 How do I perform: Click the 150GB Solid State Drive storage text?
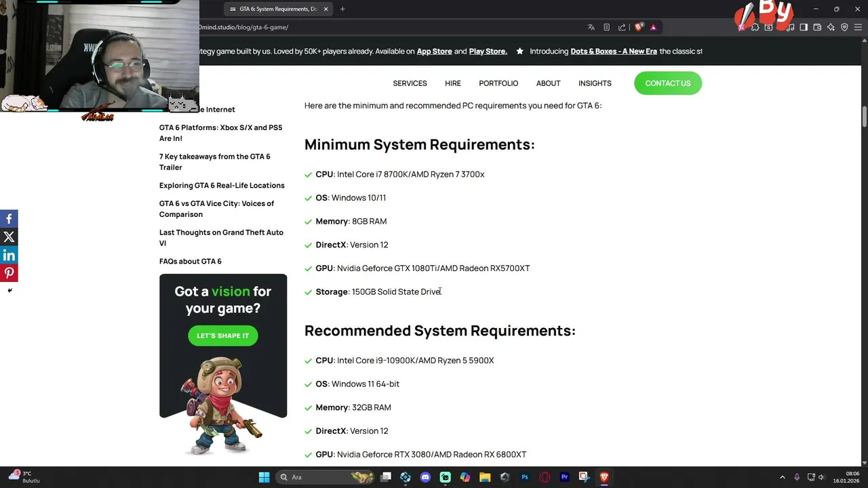pyautogui.click(x=397, y=291)
